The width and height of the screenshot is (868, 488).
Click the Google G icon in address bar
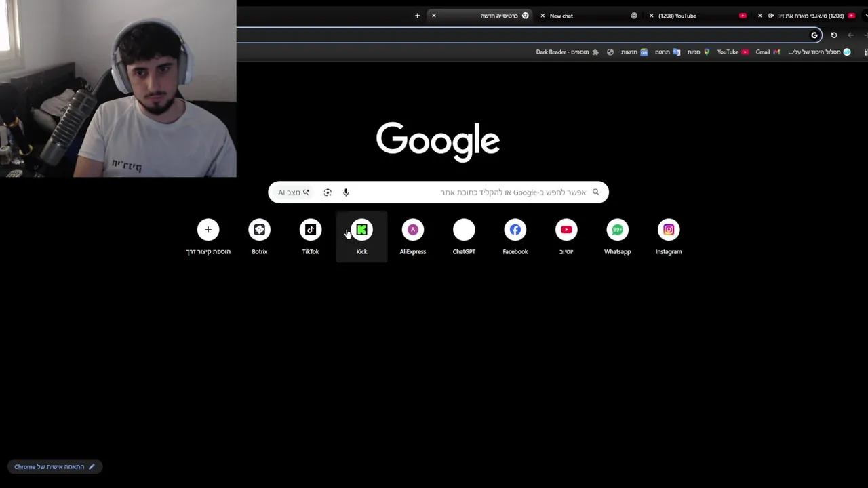point(814,35)
